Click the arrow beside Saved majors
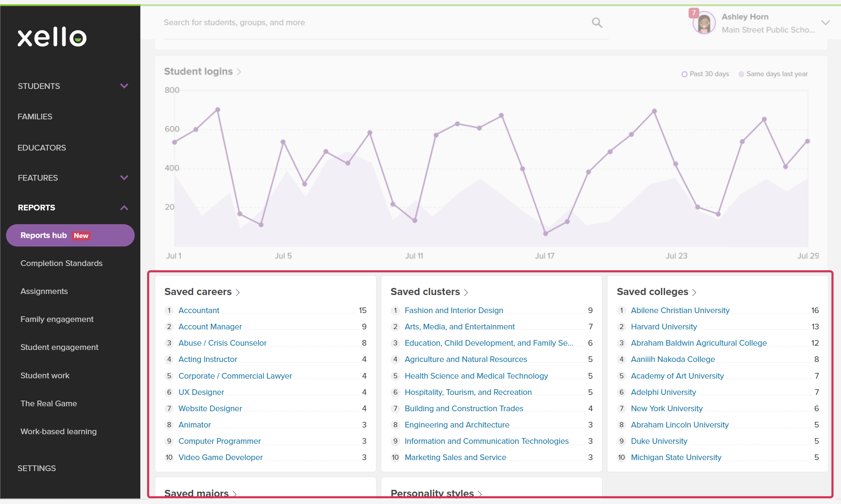 point(235,493)
